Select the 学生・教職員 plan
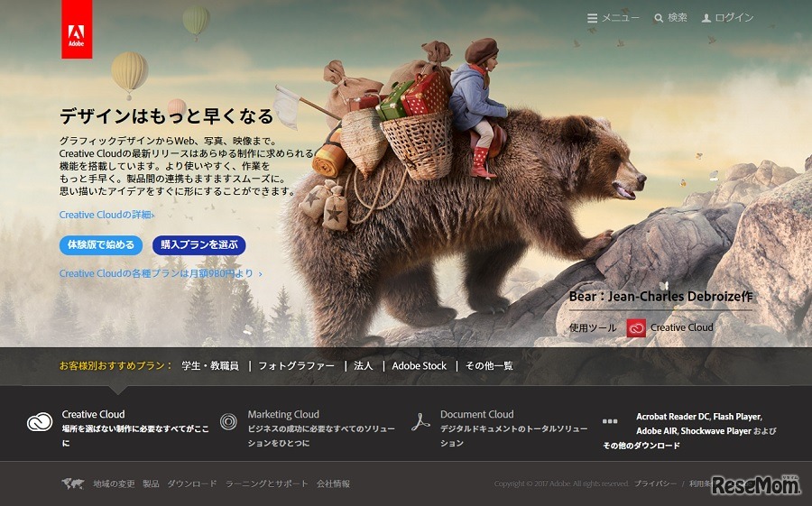Screen dimensions: 812x506 [x=210, y=365]
